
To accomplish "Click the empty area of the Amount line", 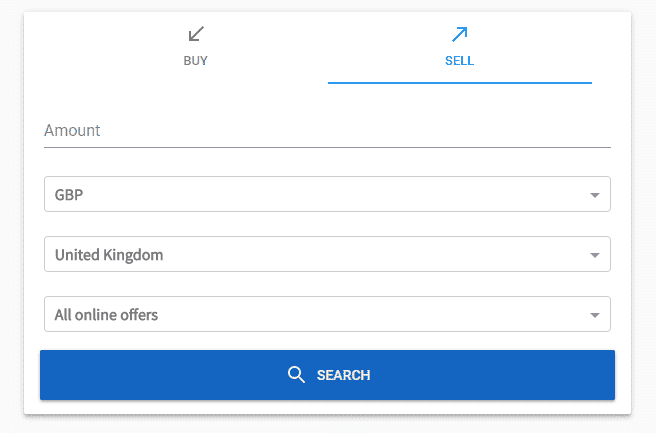I will click(356, 131).
